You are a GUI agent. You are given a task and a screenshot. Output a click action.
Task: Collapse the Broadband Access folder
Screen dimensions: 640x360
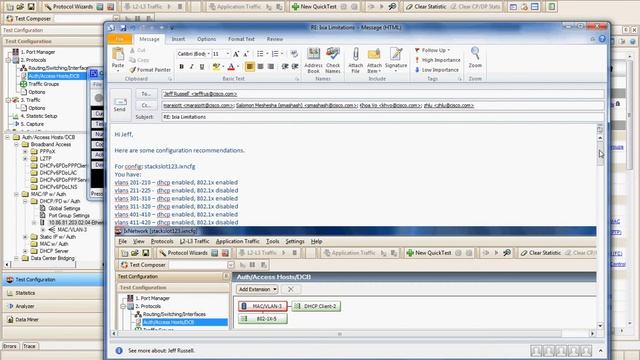point(16,144)
